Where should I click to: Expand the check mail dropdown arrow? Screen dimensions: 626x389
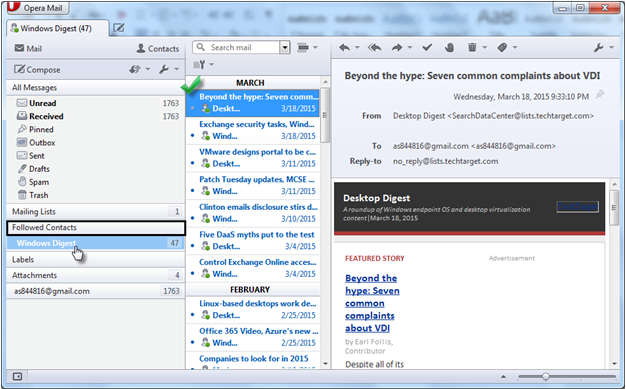148,69
